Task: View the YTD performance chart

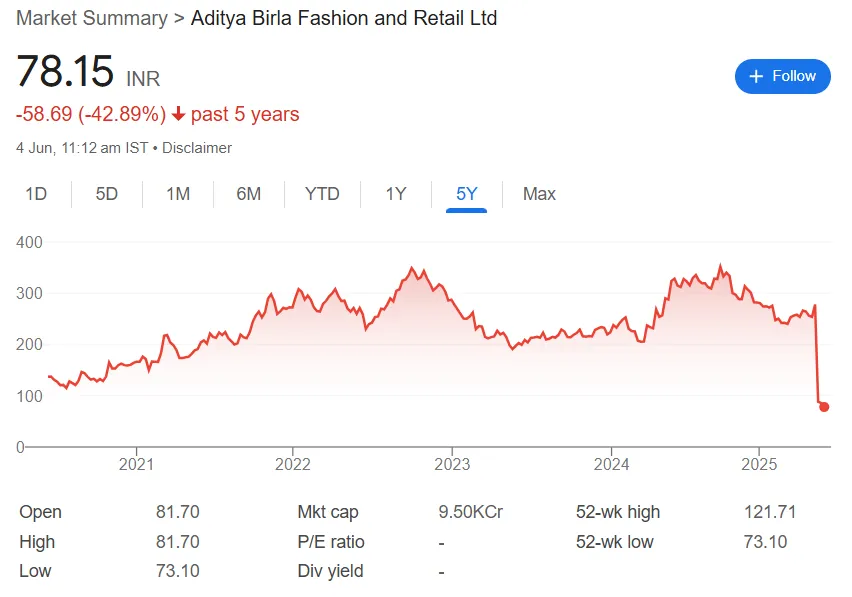Action: click(x=322, y=194)
